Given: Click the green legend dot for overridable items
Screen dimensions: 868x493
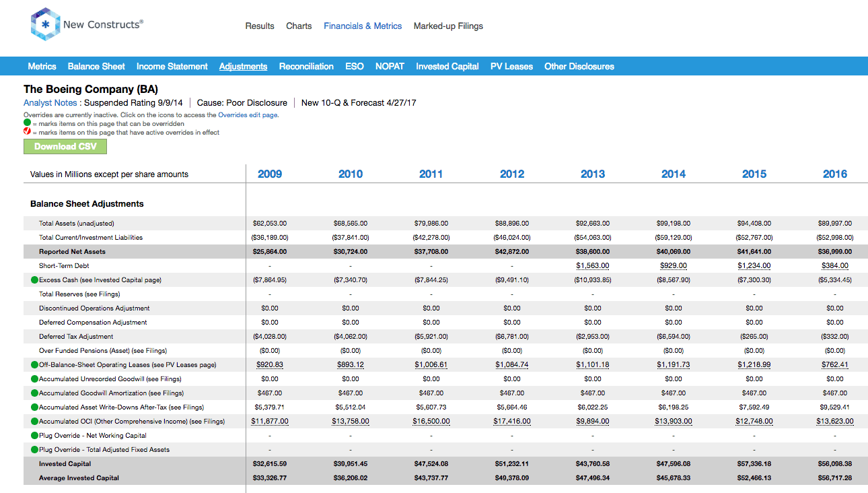Looking at the screenshot, I should point(28,123).
